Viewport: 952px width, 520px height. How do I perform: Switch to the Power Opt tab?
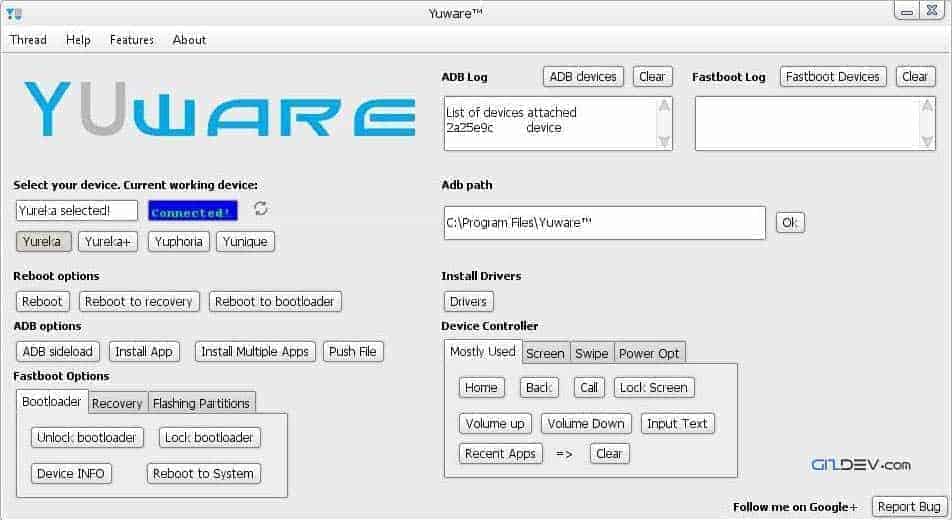click(x=650, y=354)
